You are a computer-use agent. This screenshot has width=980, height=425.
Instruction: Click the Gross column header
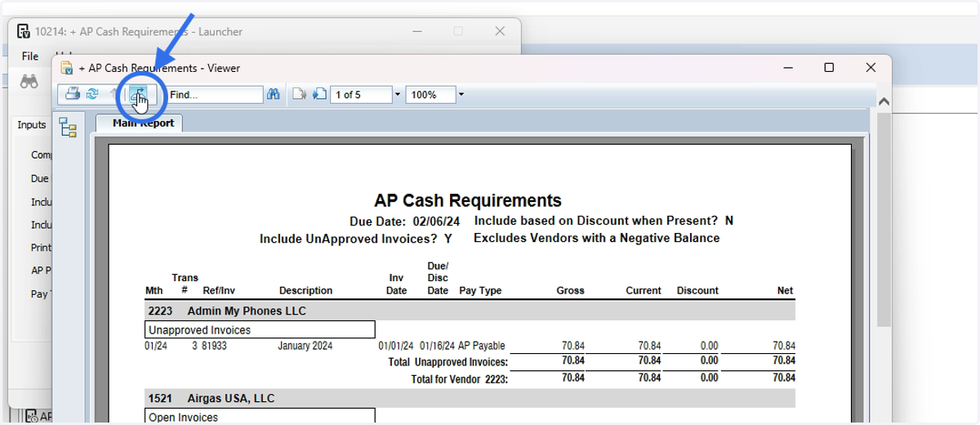[x=570, y=290]
